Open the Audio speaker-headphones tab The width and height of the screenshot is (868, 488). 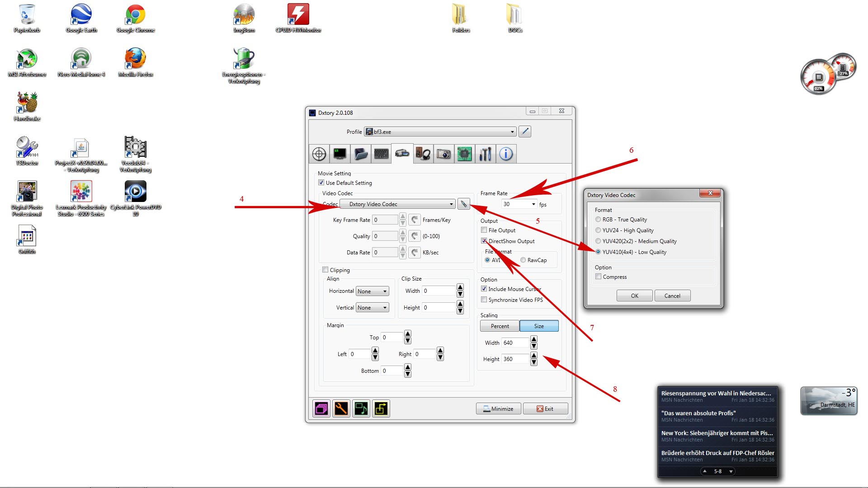423,154
